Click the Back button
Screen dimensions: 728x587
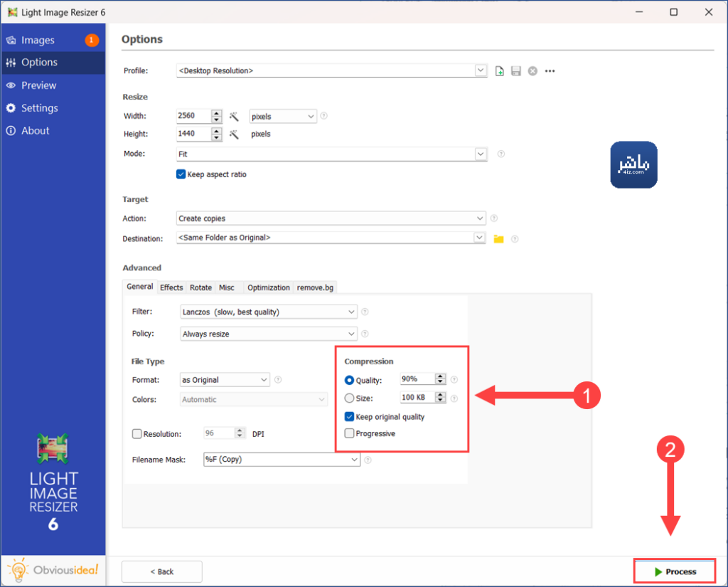(161, 571)
